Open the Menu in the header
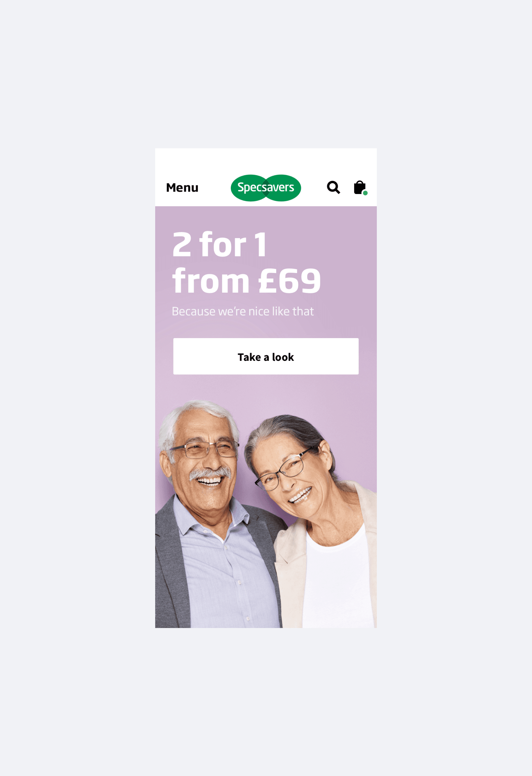This screenshot has width=532, height=776. click(182, 188)
